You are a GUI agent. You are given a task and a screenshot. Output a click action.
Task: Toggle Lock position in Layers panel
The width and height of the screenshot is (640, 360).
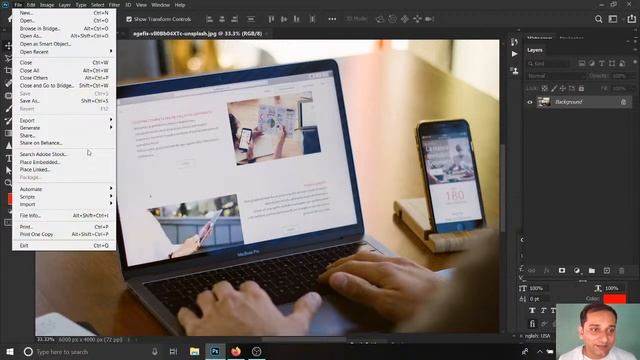(563, 88)
